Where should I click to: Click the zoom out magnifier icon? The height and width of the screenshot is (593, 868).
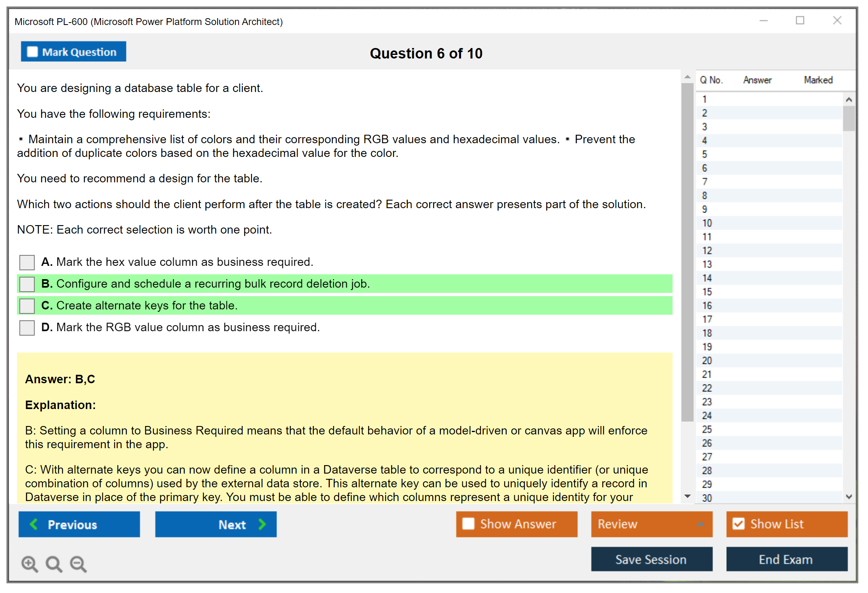tap(78, 564)
